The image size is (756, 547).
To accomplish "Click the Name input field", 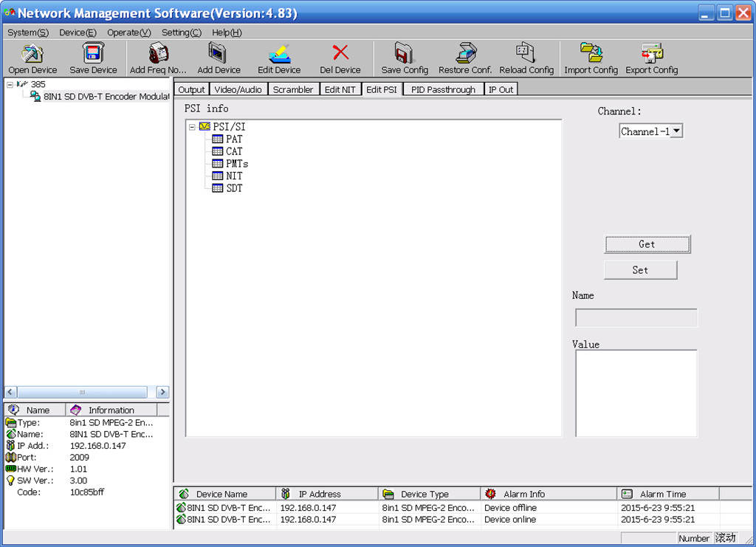I will (x=636, y=318).
